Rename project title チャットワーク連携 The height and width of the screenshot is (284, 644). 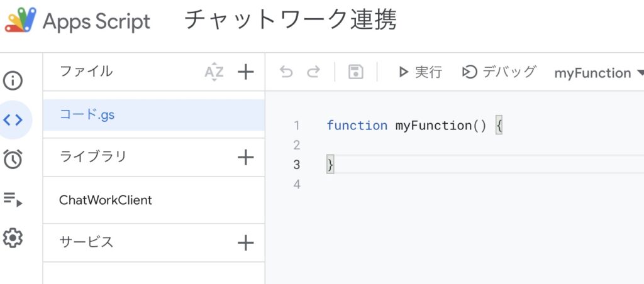290,21
